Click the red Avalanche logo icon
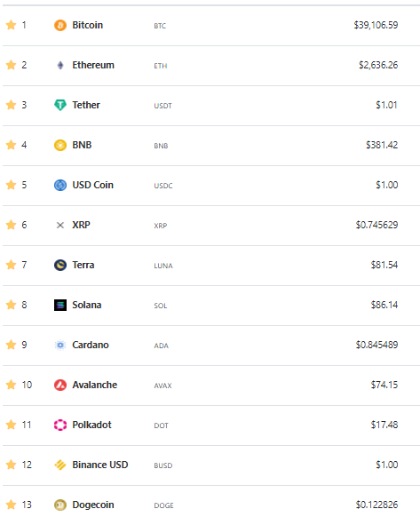The width and height of the screenshot is (420, 517). click(x=60, y=385)
